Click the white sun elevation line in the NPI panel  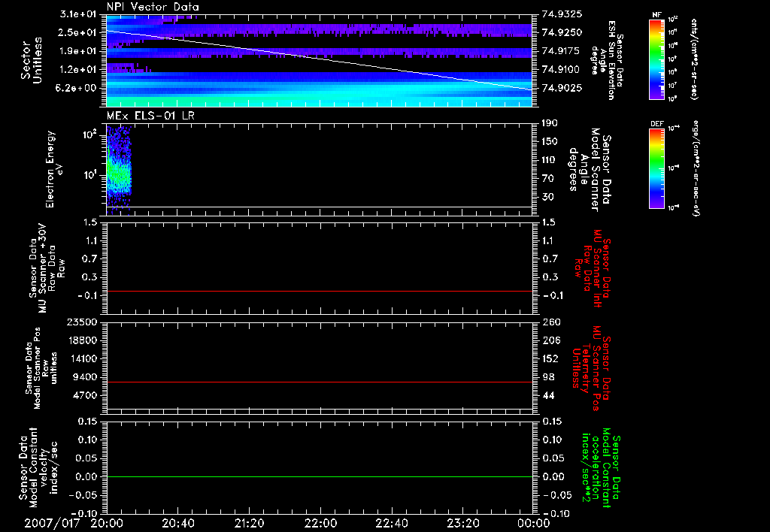point(320,60)
